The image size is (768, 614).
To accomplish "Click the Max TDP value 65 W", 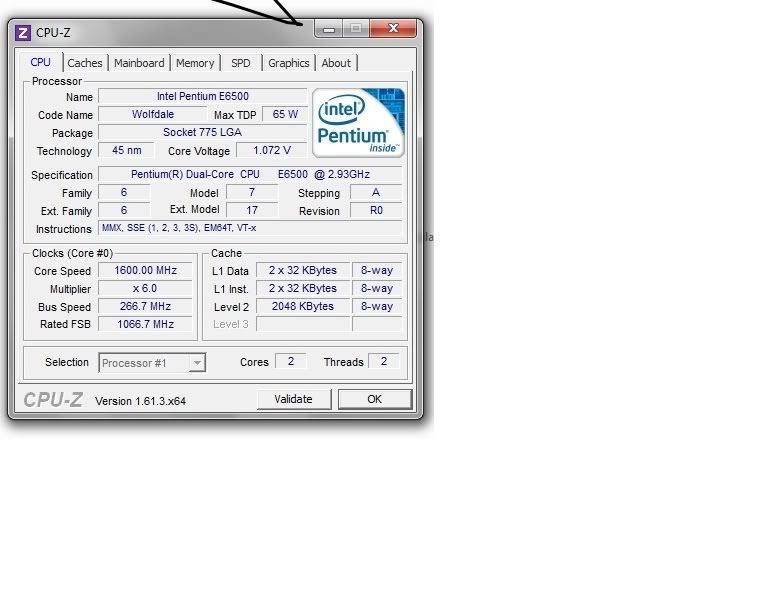I will (285, 114).
